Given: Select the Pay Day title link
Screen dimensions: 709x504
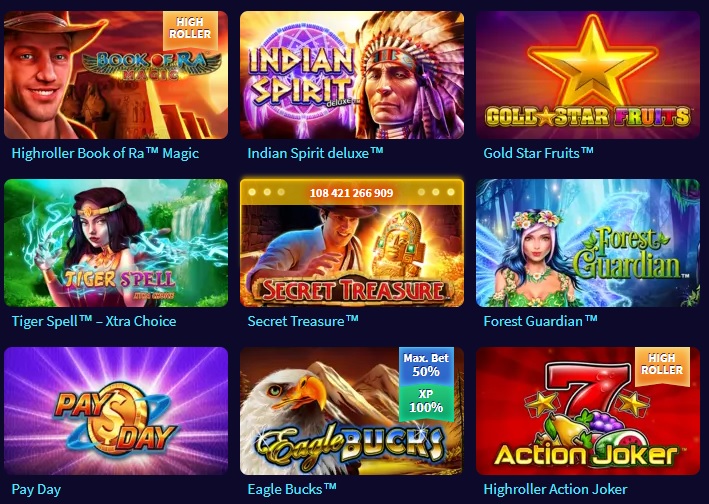Looking at the screenshot, I should 36,489.
